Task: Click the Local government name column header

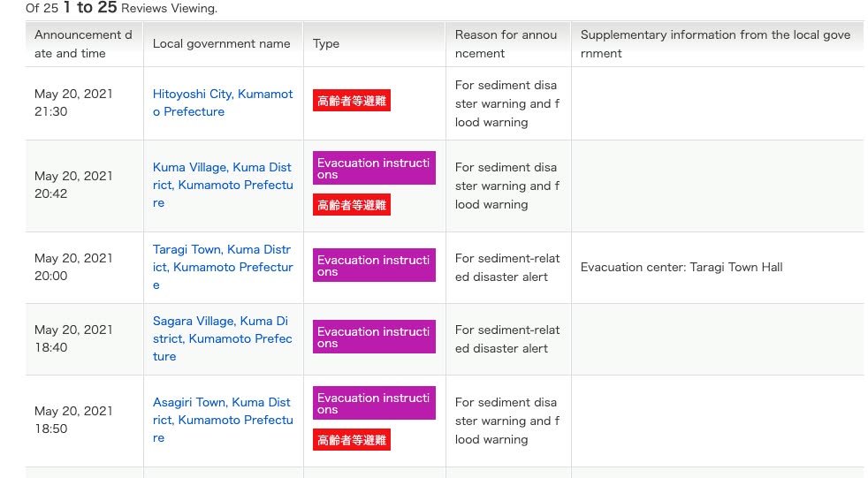Action: 221,43
